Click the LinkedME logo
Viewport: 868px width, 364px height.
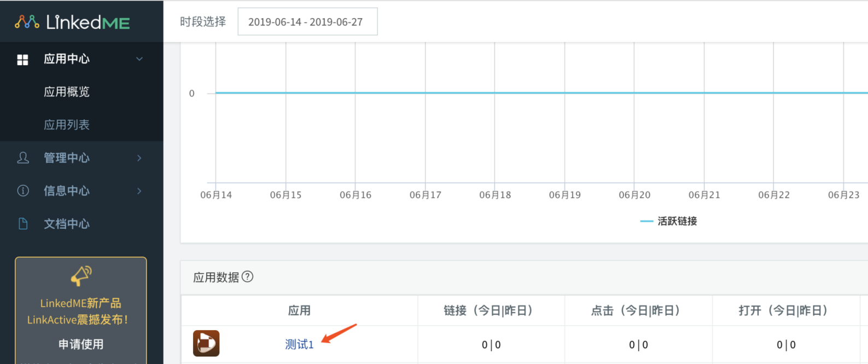point(72,22)
